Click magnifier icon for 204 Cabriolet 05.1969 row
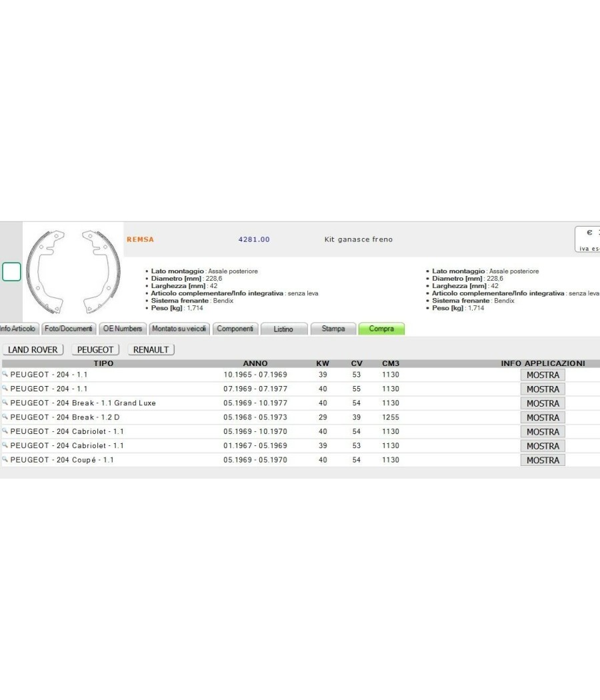 tap(5, 431)
